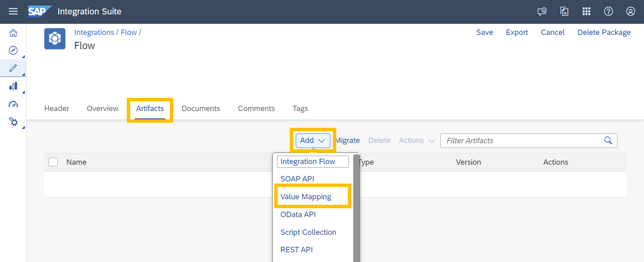Screen dimensions: 644x262
Task: Open the Discover compass icon
Action: click(x=13, y=50)
